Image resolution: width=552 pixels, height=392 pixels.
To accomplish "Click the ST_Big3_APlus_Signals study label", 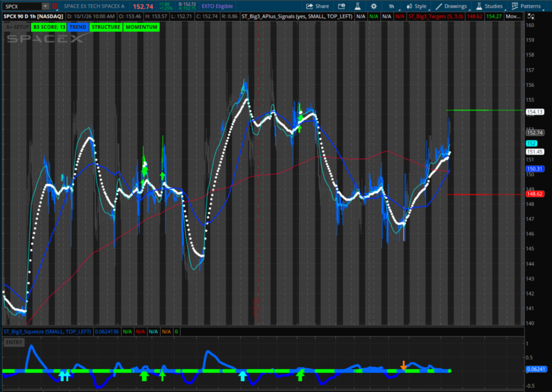I will [297, 16].
